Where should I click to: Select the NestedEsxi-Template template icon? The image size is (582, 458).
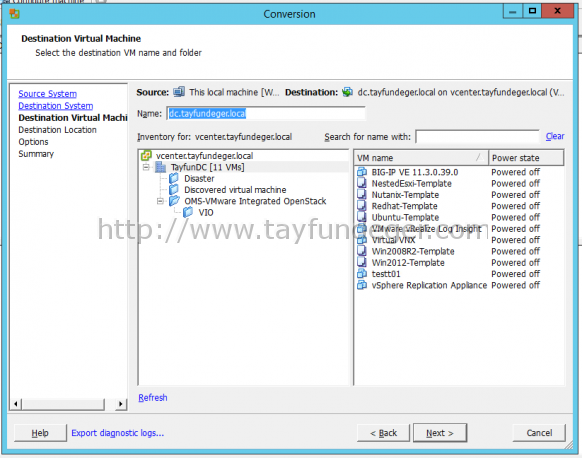(362, 183)
